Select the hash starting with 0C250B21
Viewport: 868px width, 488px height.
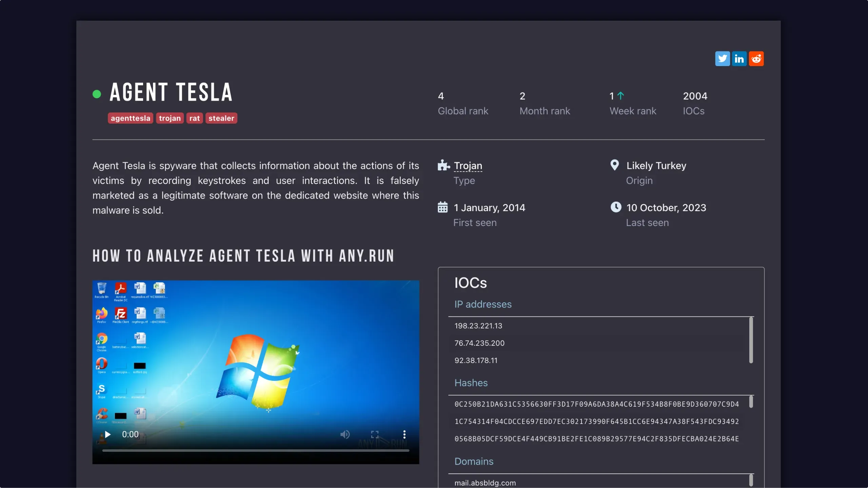pyautogui.click(x=596, y=404)
